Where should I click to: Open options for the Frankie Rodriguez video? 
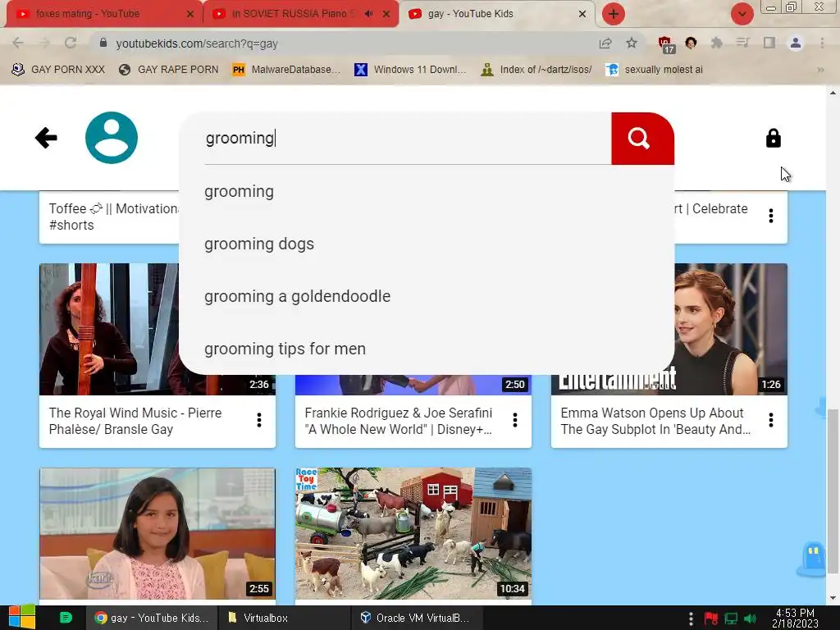click(x=515, y=420)
